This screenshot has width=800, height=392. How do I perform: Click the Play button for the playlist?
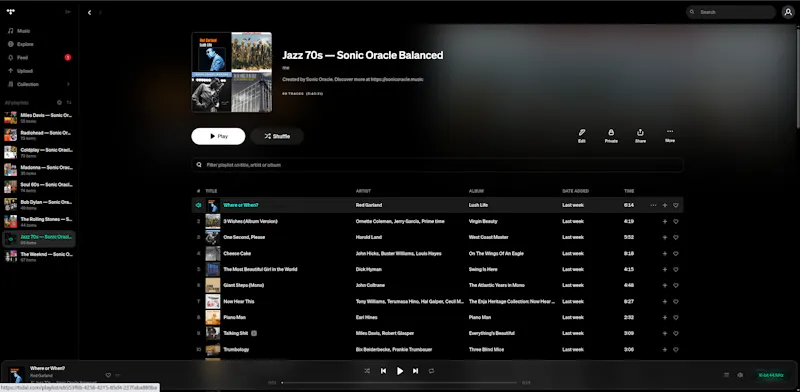click(x=218, y=136)
